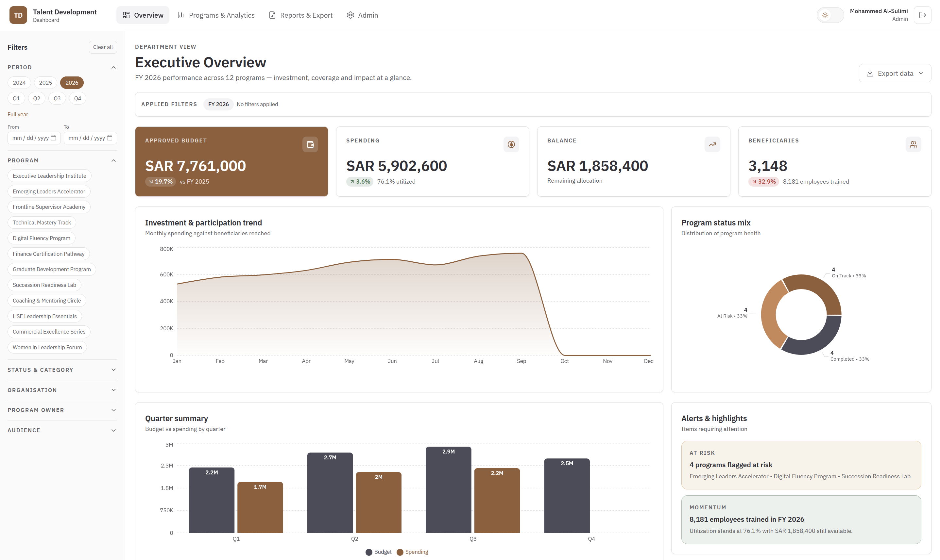Screen dimensions: 940x560
Task: Select the 2025 period chip
Action: coord(45,83)
